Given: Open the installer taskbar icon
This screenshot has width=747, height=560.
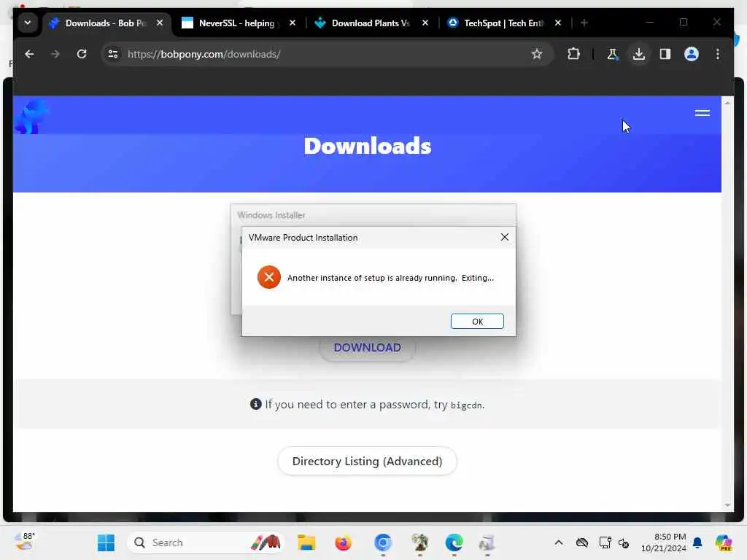Looking at the screenshot, I should (487, 542).
